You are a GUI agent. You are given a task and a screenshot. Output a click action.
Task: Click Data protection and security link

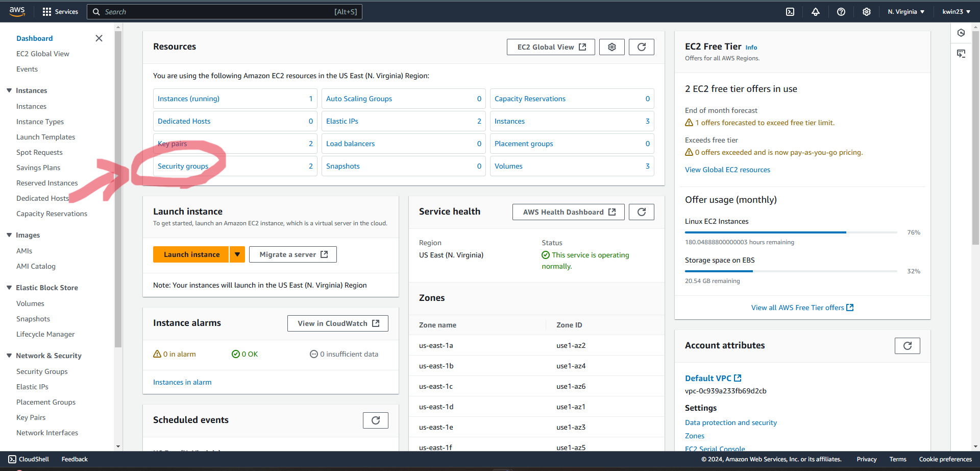(x=730, y=422)
